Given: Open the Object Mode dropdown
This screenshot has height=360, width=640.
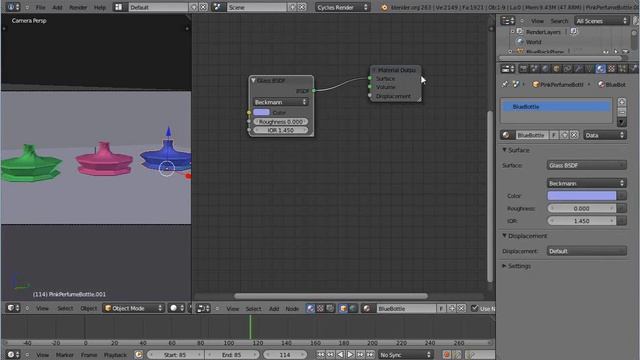Looking at the screenshot, I should click(134, 309).
